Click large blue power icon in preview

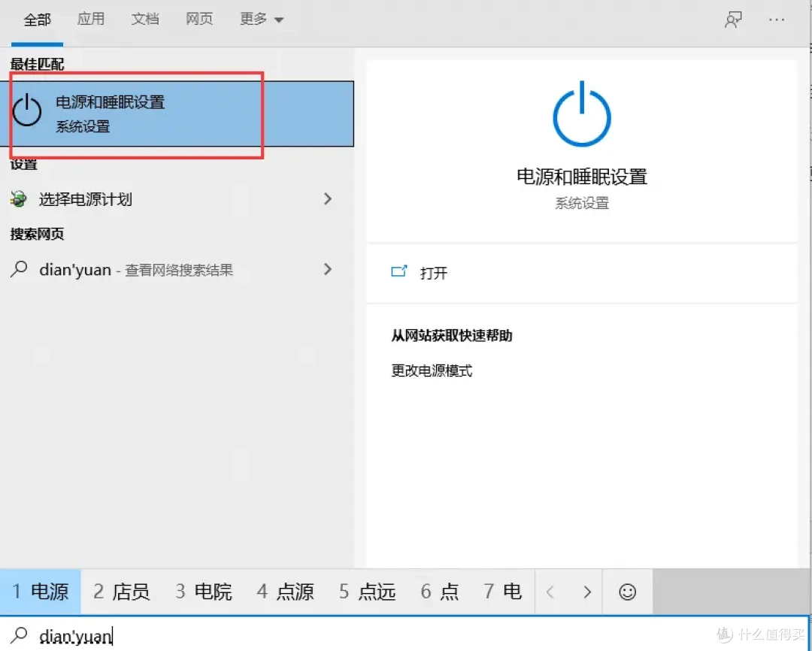pyautogui.click(x=582, y=114)
